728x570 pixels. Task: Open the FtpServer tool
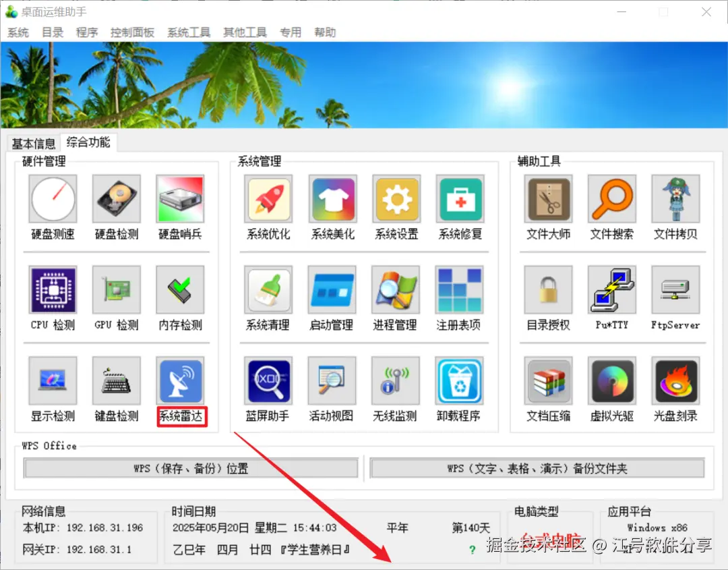click(675, 290)
